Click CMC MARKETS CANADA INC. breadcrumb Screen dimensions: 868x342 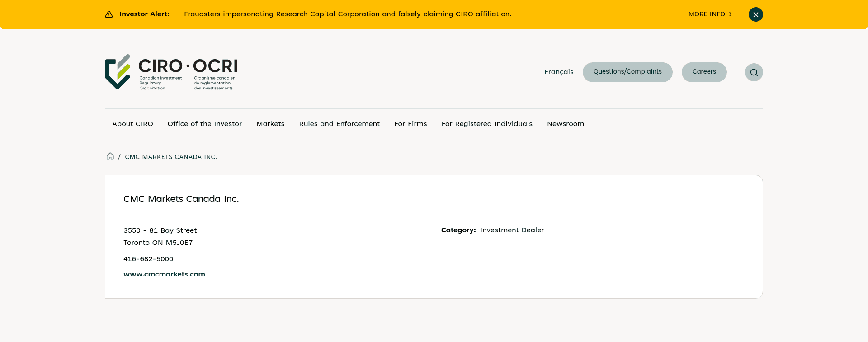(171, 157)
